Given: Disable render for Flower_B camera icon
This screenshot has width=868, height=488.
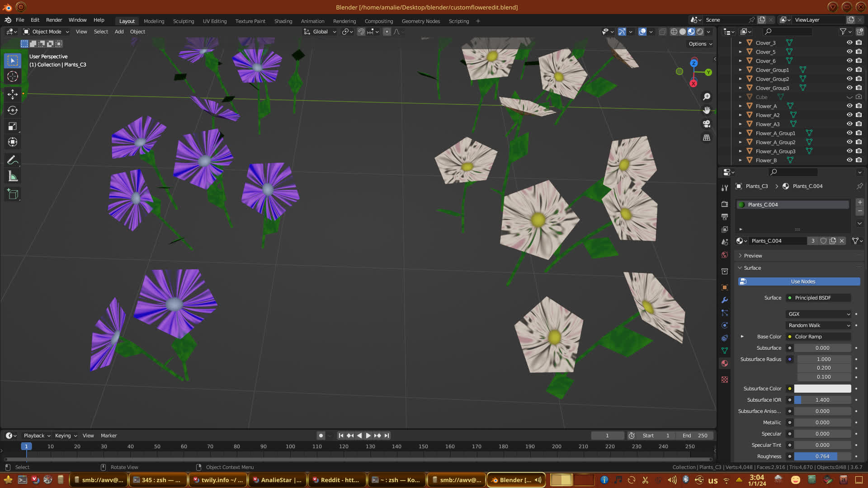Looking at the screenshot, I should 859,160.
